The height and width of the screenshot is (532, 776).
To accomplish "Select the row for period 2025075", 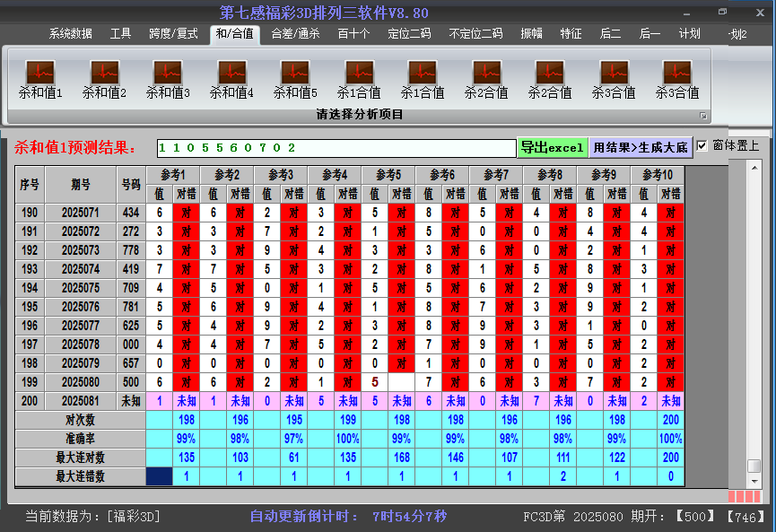I will [x=350, y=288].
